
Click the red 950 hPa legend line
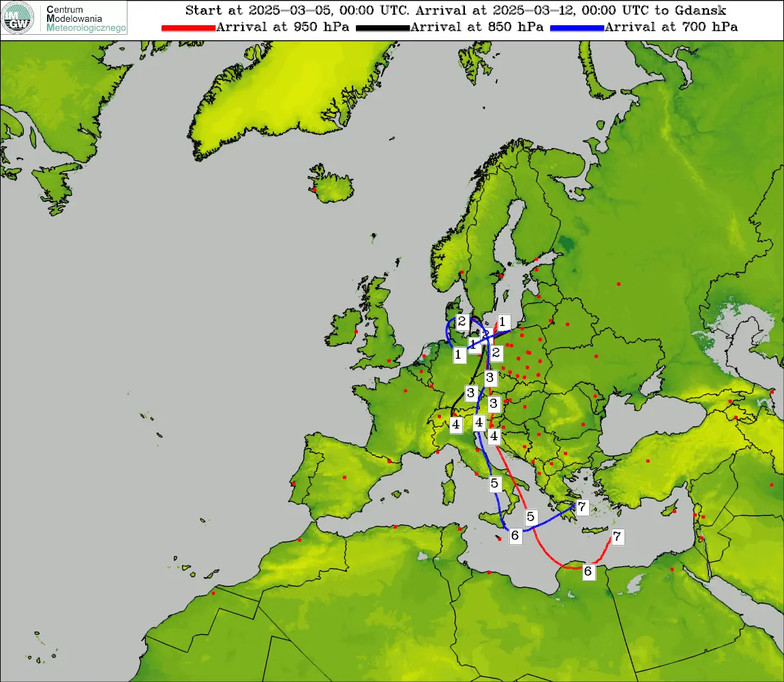188,28
